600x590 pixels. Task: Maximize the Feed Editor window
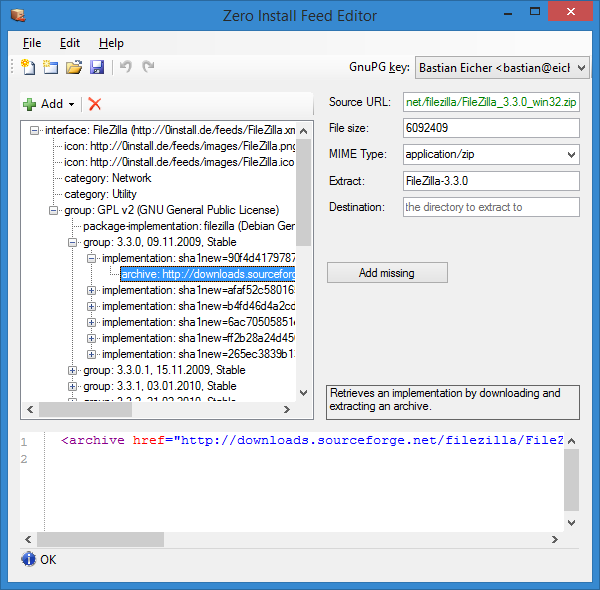(535, 12)
